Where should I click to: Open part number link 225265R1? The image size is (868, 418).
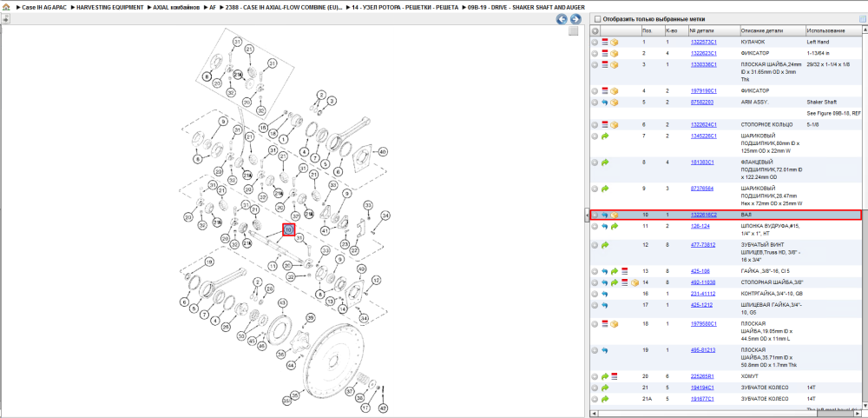coord(702,376)
